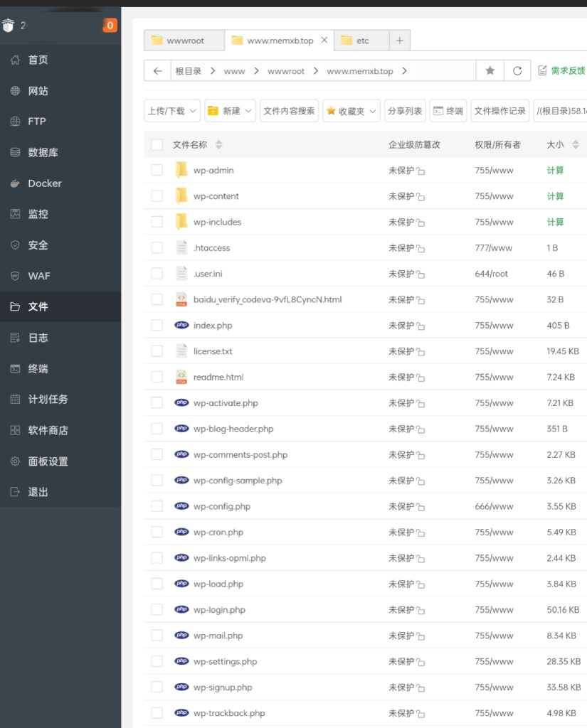
Task: Open the 上传/下载 dropdown
Action: pyautogui.click(x=171, y=111)
